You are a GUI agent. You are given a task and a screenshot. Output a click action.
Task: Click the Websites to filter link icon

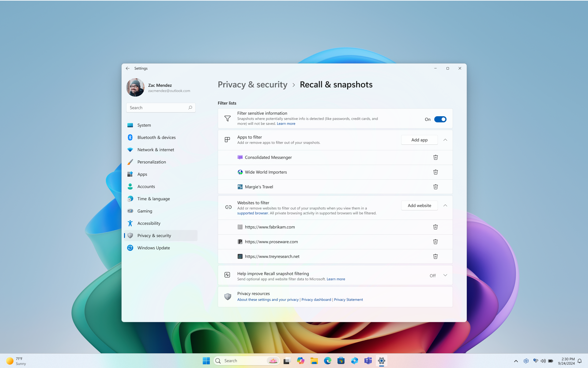pos(228,207)
